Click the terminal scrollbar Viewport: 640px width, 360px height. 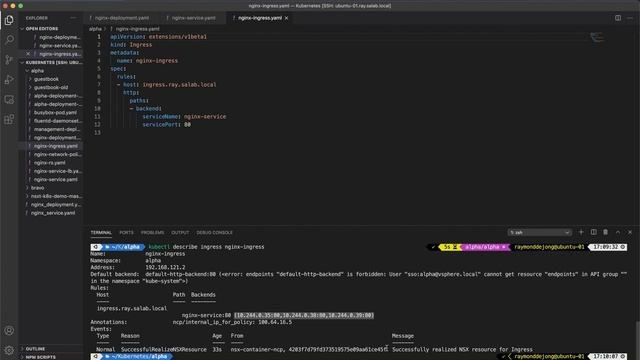pos(637,339)
